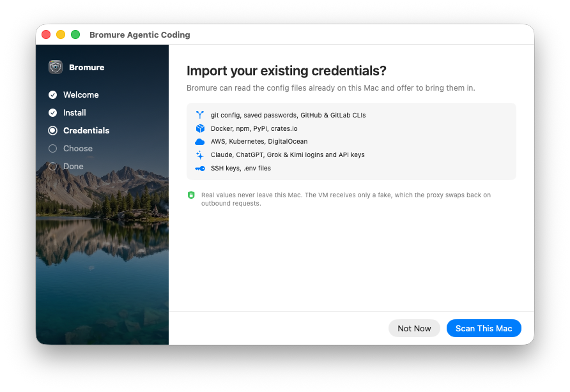Click the Welcome step checkmark icon
Viewport: 570px width, 392px height.
[52, 95]
